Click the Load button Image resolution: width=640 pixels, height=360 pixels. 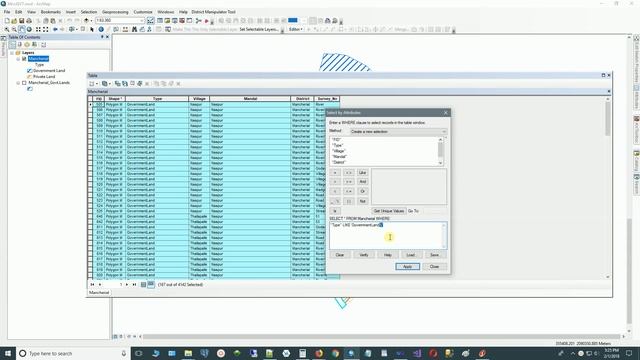point(411,255)
